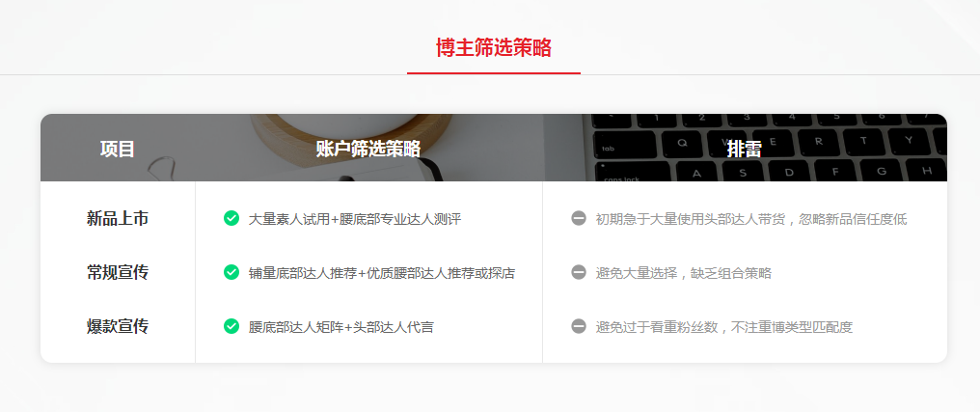Viewport: 980px width, 412px height.
Task: Click text 避免过于看重粉丝数，不注重博类型匹配度
Action: pos(724,326)
